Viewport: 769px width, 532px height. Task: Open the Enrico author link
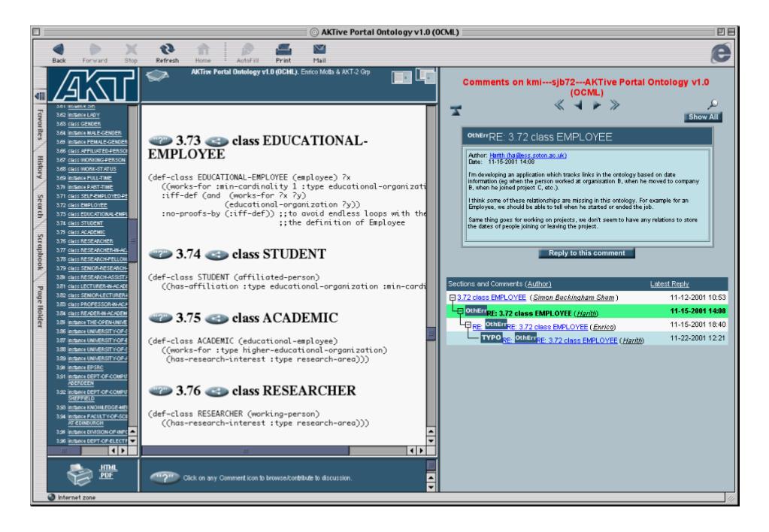[x=603, y=327]
